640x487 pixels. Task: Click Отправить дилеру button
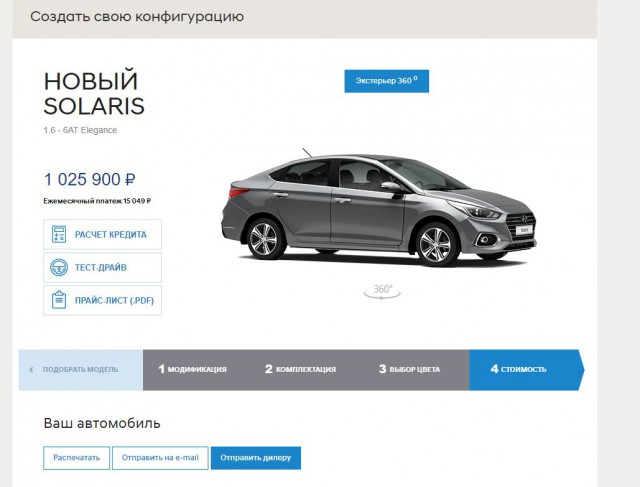256,458
